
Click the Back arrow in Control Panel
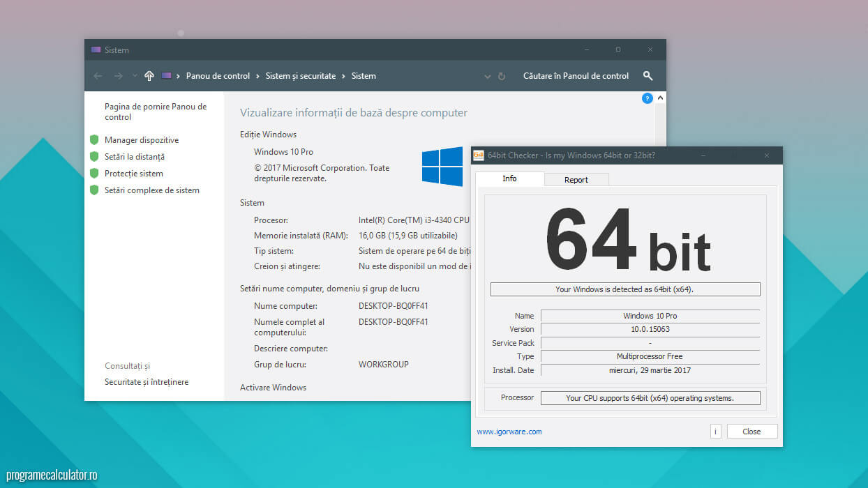[x=98, y=76]
